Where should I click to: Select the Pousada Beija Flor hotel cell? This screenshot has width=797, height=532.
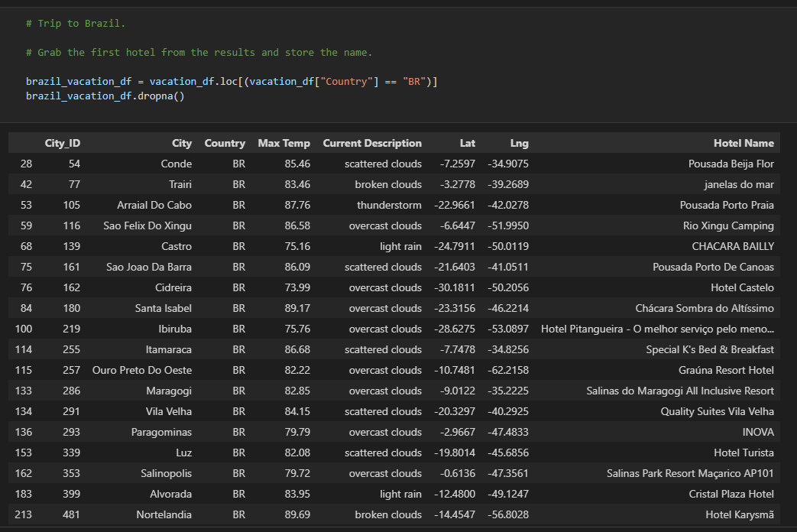[x=731, y=164]
